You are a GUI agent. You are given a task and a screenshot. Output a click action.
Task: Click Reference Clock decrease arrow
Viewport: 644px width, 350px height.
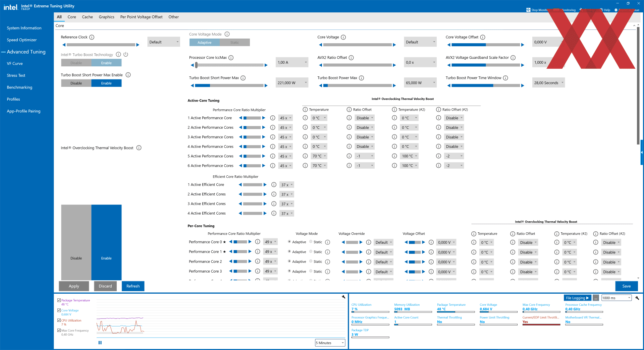[64, 45]
